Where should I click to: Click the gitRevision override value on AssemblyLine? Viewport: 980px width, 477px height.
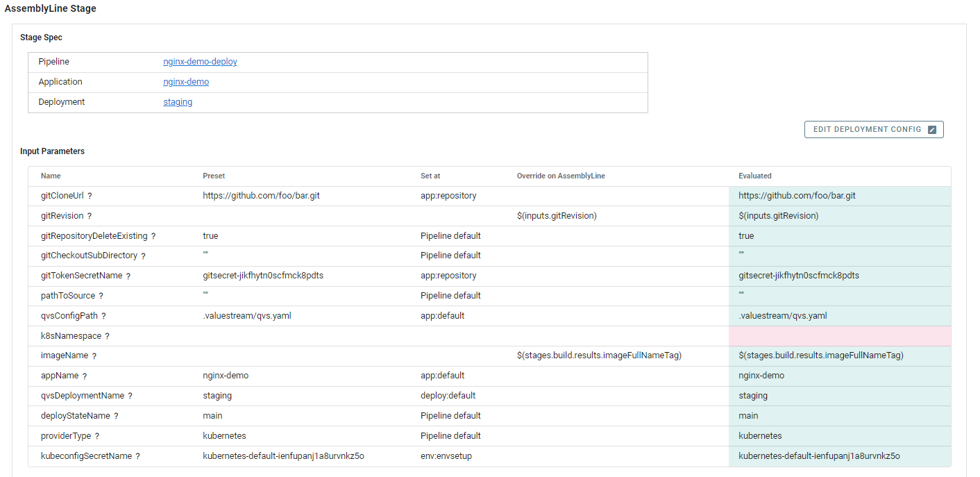(557, 216)
